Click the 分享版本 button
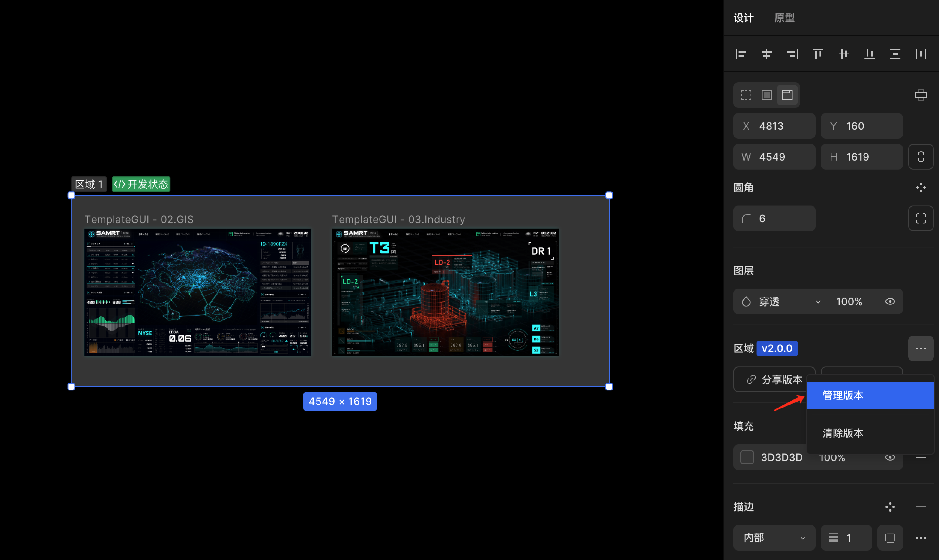 (774, 379)
